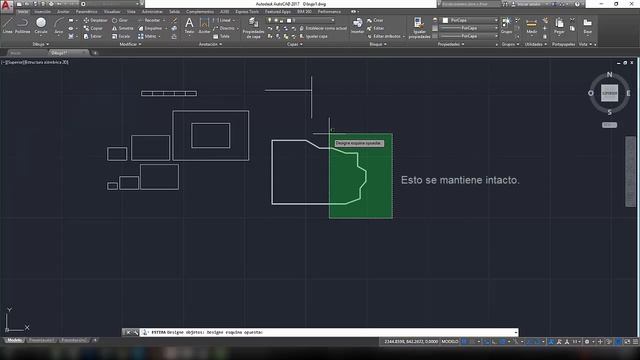The image size is (640, 360).
Task: Open the status bar customization menu
Action: pyautogui.click(x=636, y=342)
